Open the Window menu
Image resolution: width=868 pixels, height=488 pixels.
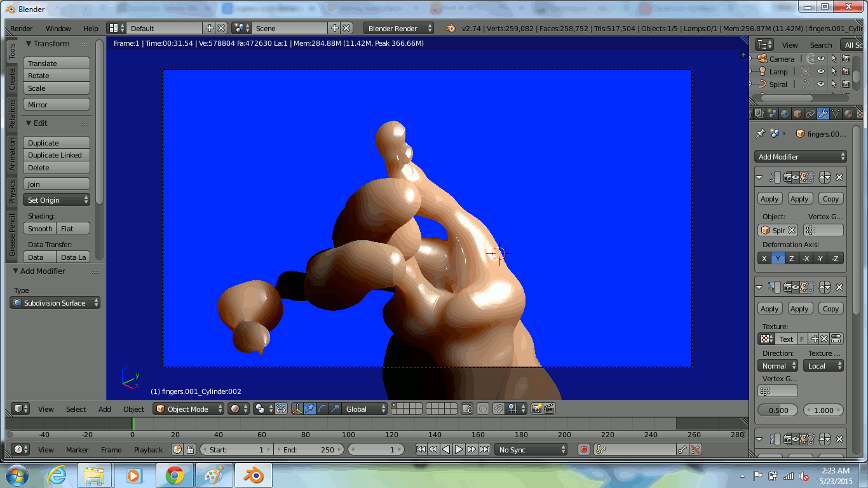58,29
